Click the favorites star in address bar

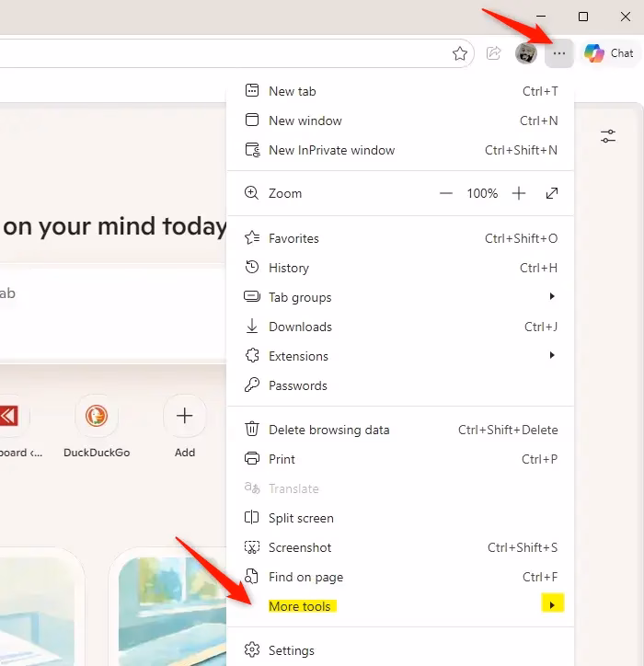(x=460, y=53)
